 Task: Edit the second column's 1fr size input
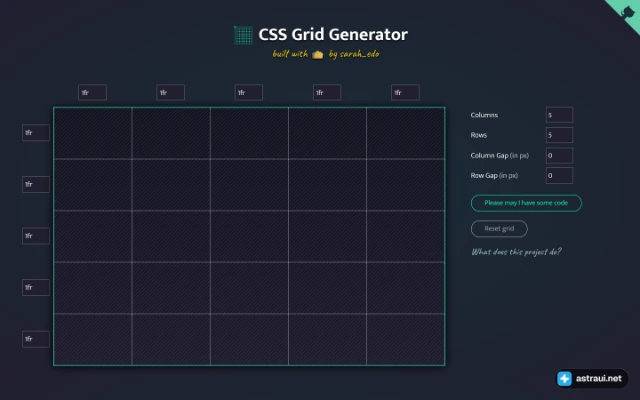[171, 93]
